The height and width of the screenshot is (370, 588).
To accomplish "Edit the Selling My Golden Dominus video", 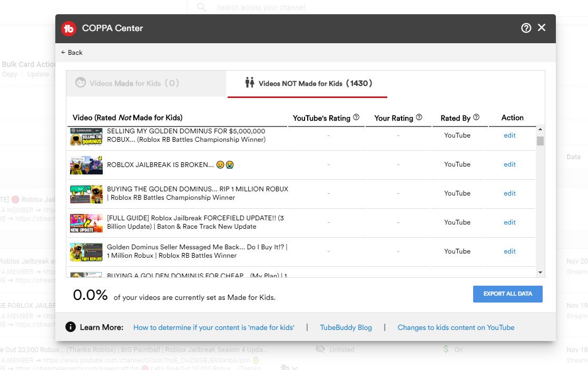I will click(509, 135).
